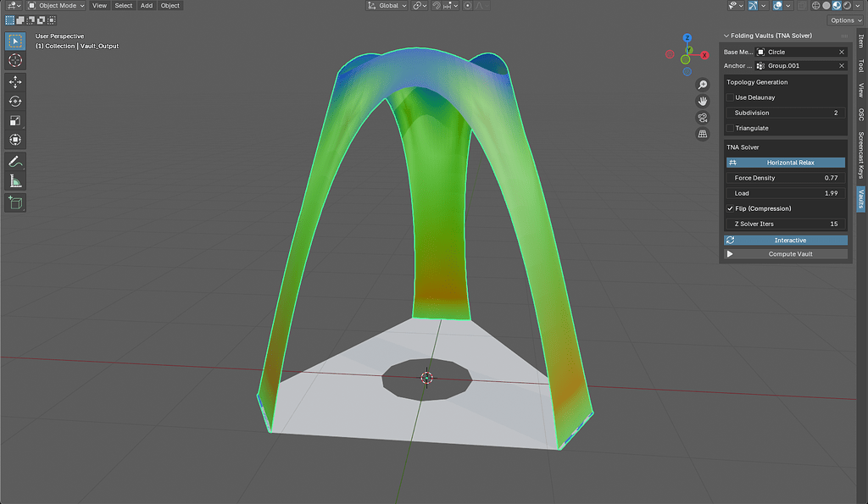Image resolution: width=868 pixels, height=504 pixels.
Task: Switch to the Item sidebar tab
Action: tap(861, 41)
